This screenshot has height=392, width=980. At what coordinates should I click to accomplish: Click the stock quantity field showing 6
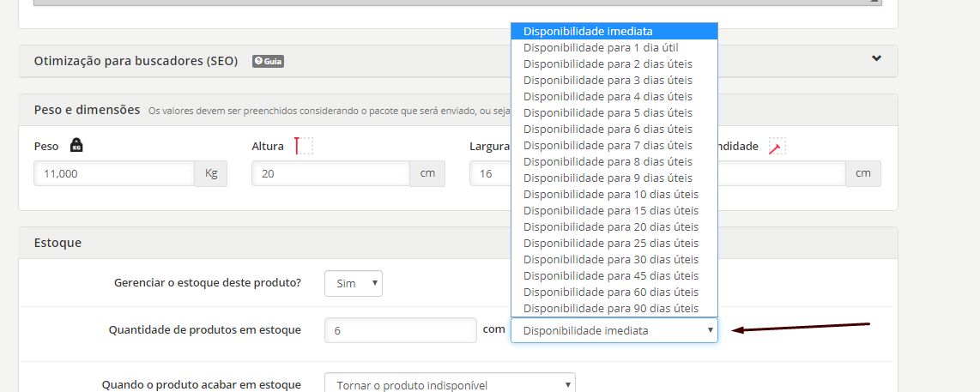tap(400, 330)
